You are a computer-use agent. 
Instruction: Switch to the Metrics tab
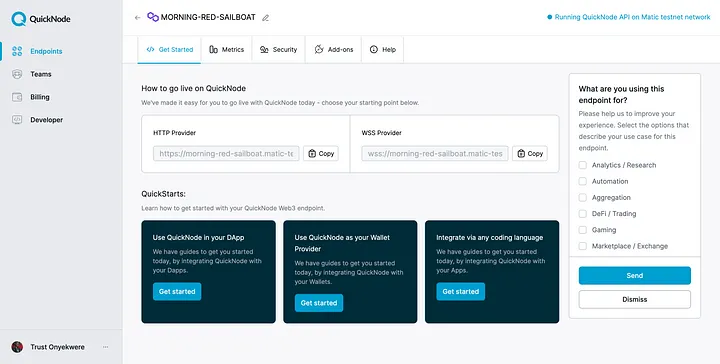(226, 50)
